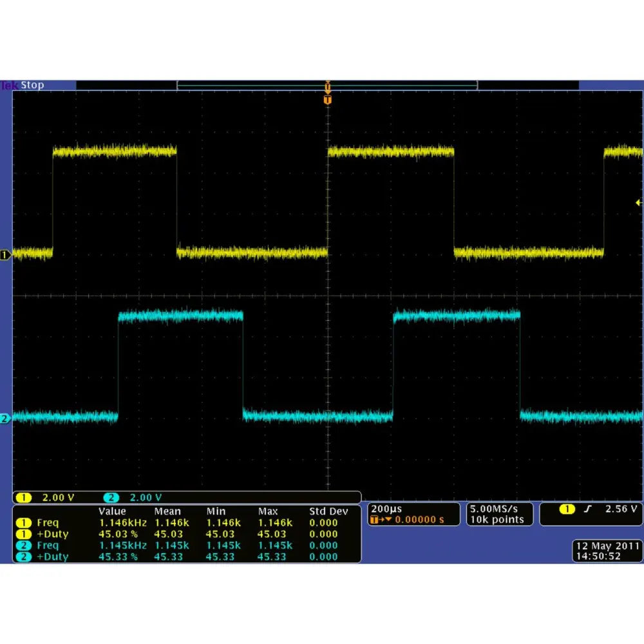Select the channel 1 ground reference marker
The width and height of the screenshot is (644, 644).
pos(6,256)
